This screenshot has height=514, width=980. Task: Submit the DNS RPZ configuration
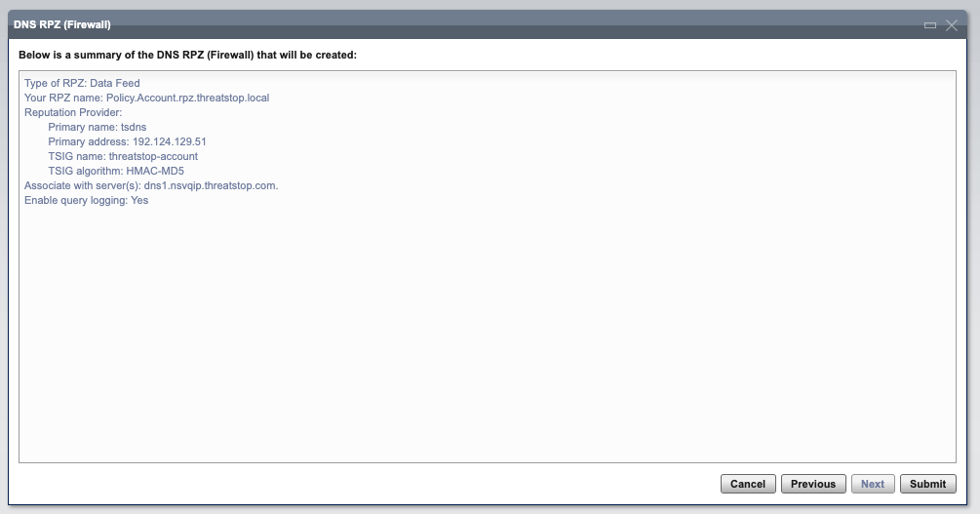[x=927, y=484]
